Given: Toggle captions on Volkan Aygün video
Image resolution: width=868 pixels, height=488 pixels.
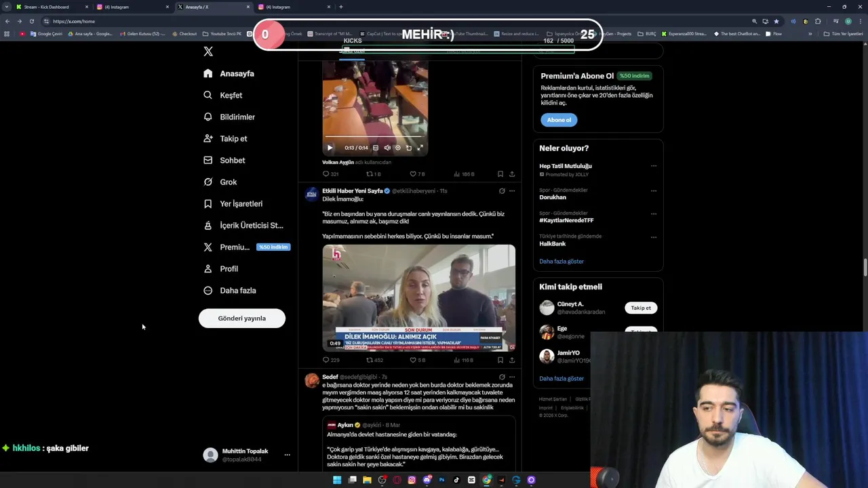Looking at the screenshot, I should pyautogui.click(x=376, y=148).
